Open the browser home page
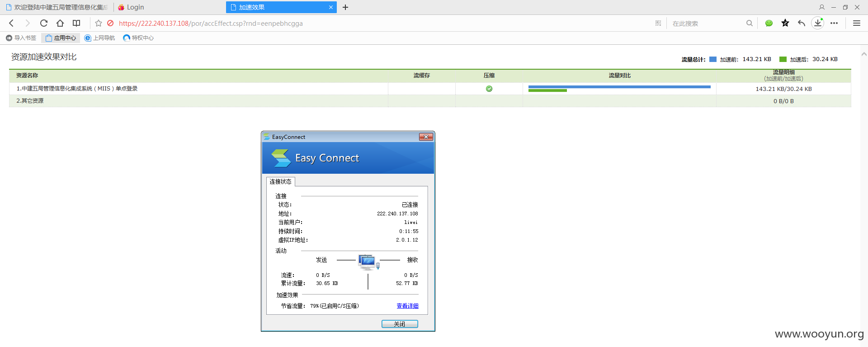 point(60,23)
